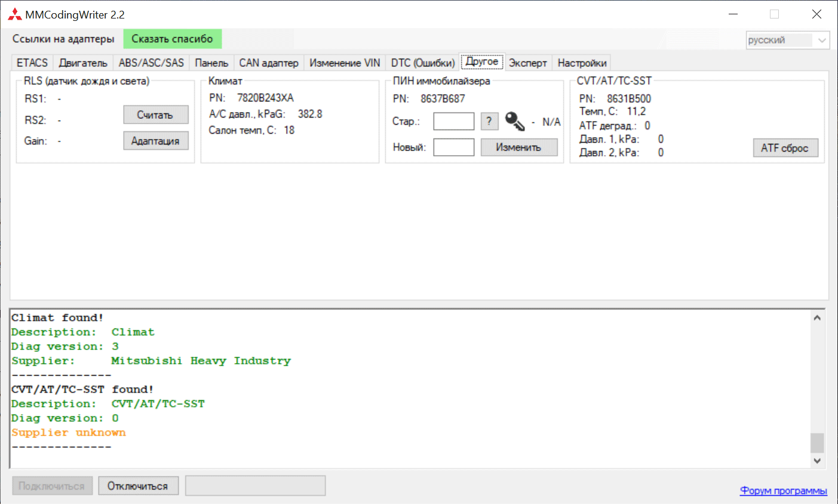
Task: Click the Ссылки на адаптеры menu item
Action: tap(63, 39)
